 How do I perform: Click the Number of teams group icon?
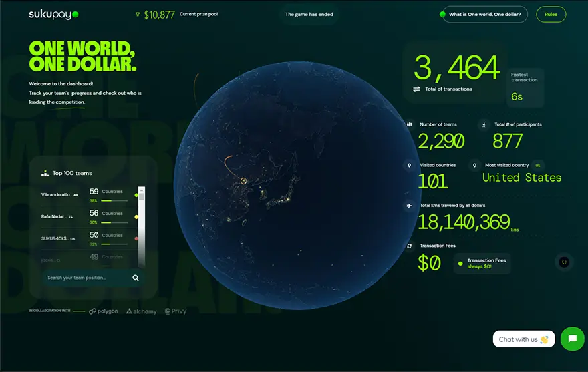[409, 124]
